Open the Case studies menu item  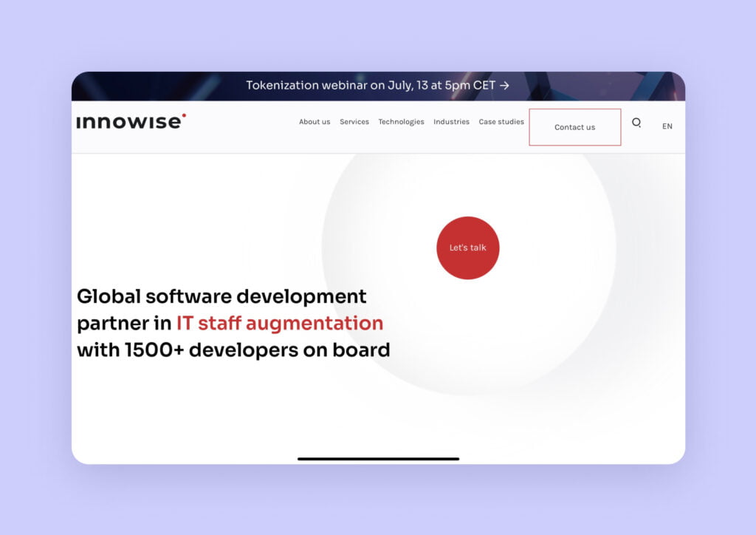(501, 122)
